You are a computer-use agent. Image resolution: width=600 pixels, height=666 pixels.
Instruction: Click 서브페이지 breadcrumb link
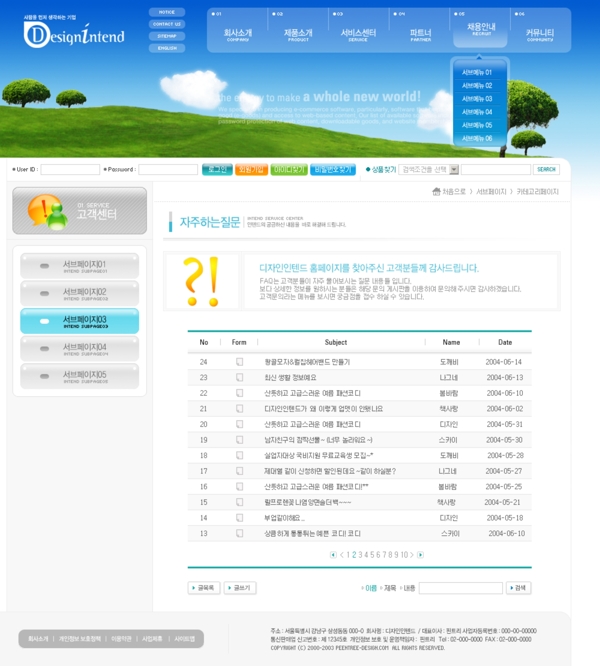tap(491, 192)
